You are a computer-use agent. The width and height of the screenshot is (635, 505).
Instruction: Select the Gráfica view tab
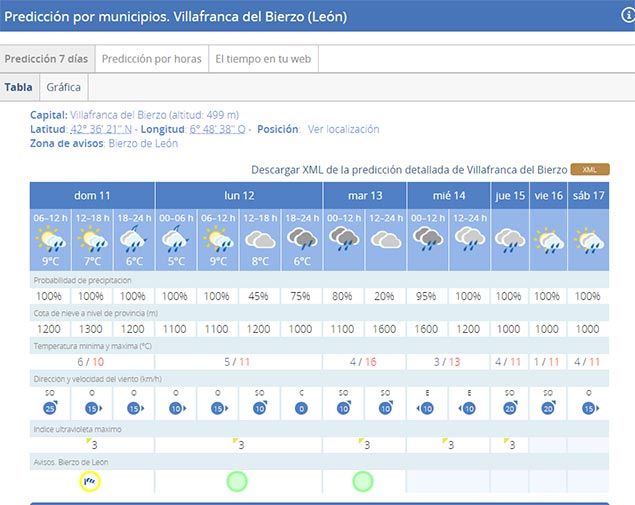point(64,87)
